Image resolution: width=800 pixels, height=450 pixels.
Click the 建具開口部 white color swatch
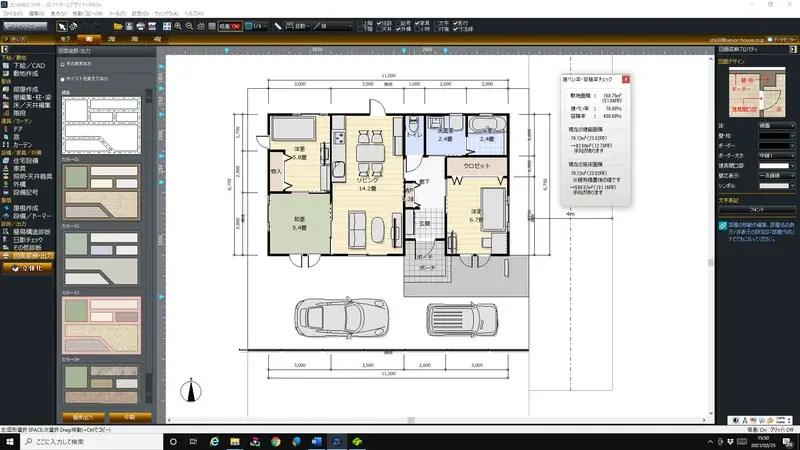click(773, 166)
